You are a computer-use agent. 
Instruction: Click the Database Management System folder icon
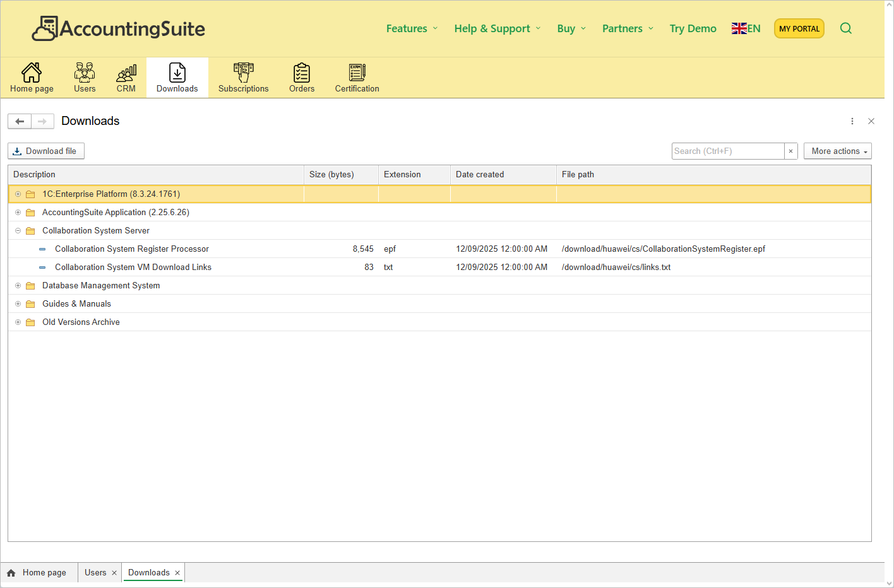click(30, 286)
